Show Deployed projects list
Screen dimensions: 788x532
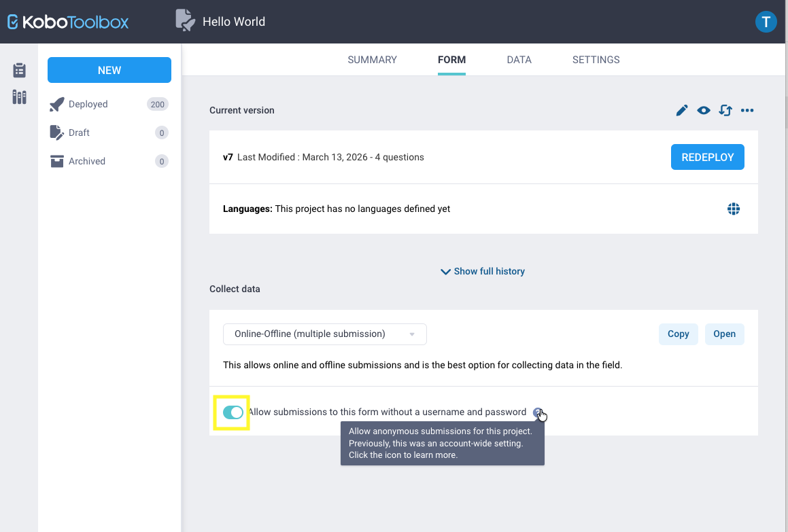pos(88,104)
